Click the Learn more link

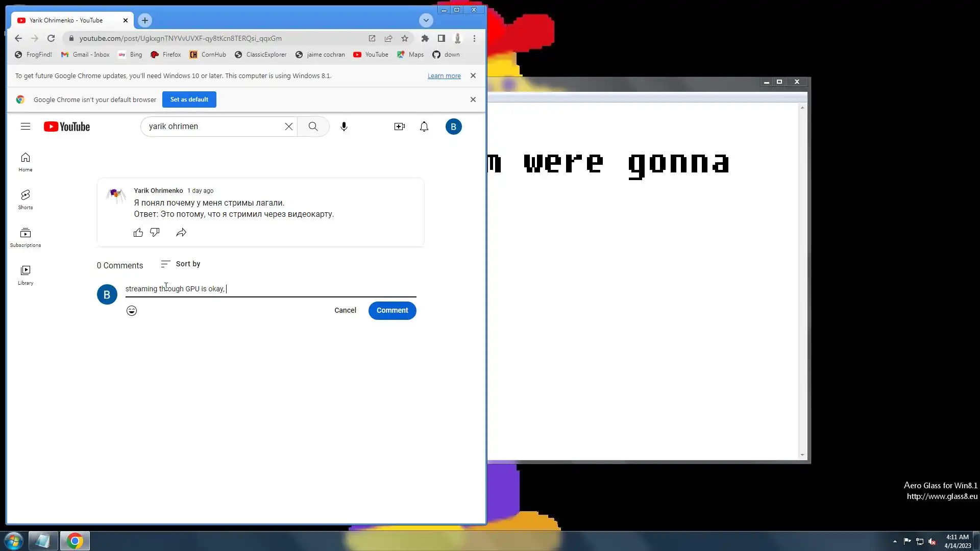[x=444, y=76]
